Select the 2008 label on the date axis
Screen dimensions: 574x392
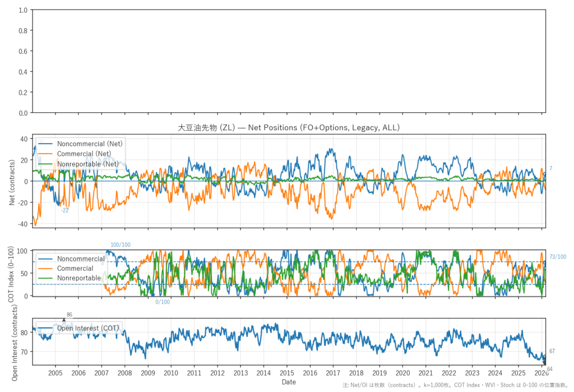(x=124, y=373)
